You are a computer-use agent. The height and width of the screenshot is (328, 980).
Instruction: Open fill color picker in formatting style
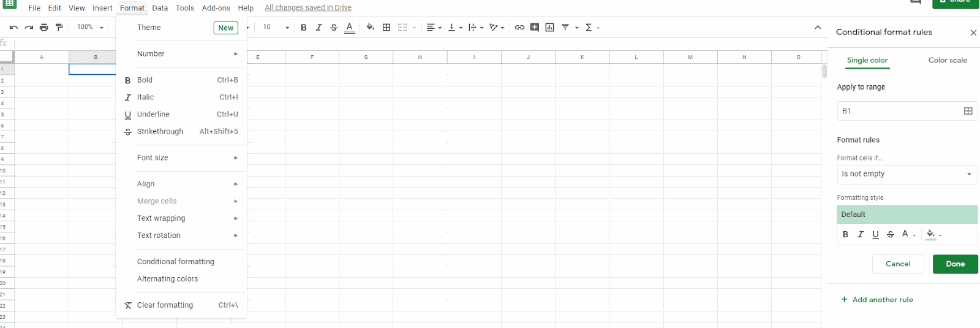(x=933, y=234)
